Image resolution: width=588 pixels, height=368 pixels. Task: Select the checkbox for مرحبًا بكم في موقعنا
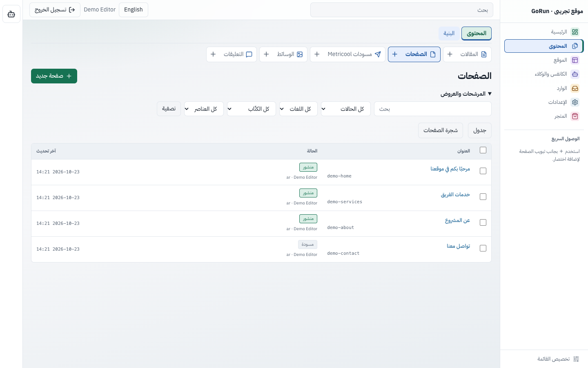[483, 171]
